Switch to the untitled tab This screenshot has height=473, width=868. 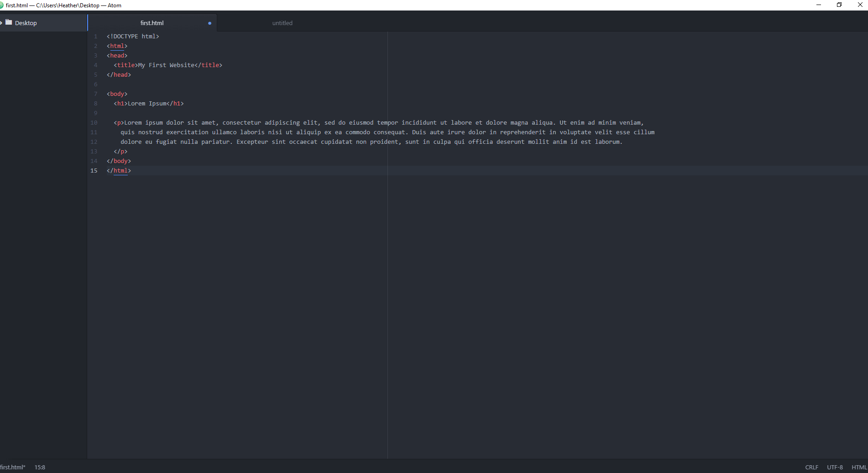282,23
